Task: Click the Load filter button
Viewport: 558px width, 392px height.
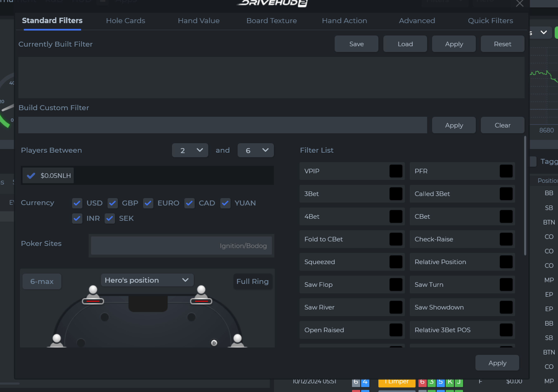Action: (x=405, y=44)
